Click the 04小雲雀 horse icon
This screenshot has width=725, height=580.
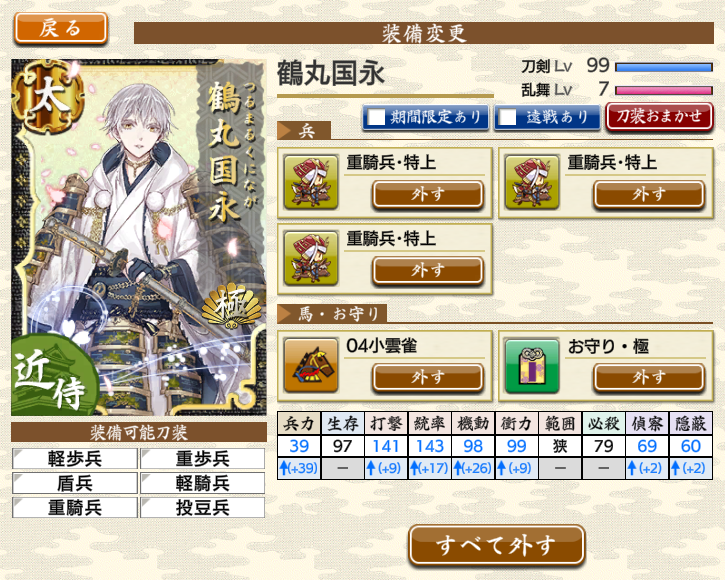[x=311, y=365]
